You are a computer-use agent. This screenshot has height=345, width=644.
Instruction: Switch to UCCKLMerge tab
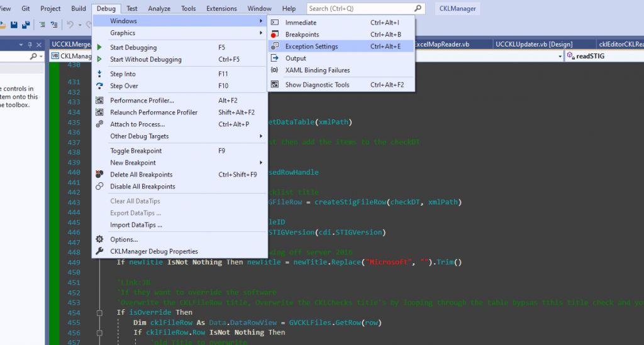point(71,45)
